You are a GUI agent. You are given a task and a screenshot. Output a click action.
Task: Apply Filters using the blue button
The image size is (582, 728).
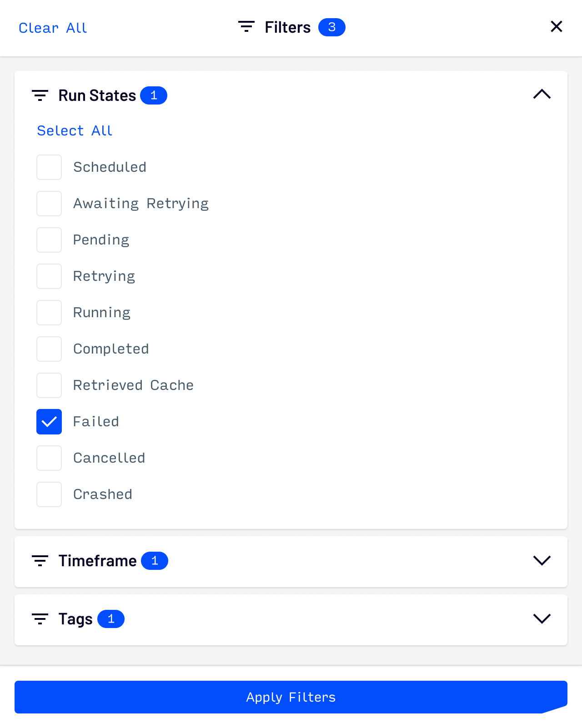pyautogui.click(x=291, y=697)
